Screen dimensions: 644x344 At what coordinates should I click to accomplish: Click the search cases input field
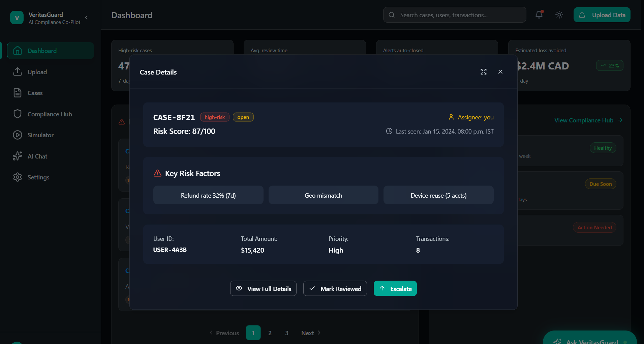pos(455,15)
